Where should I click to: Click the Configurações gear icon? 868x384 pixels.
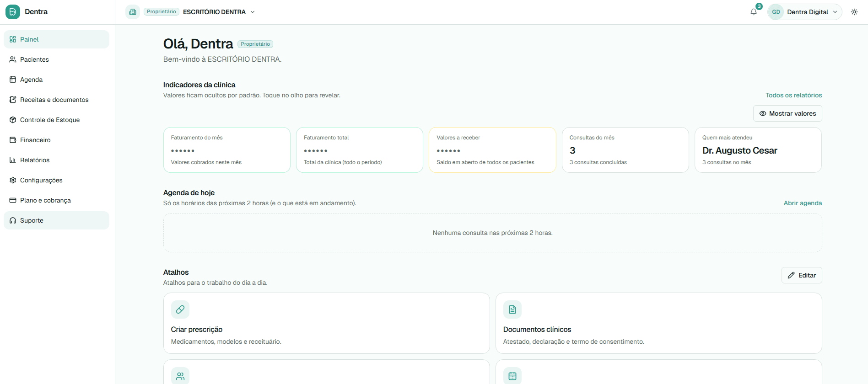click(x=13, y=180)
